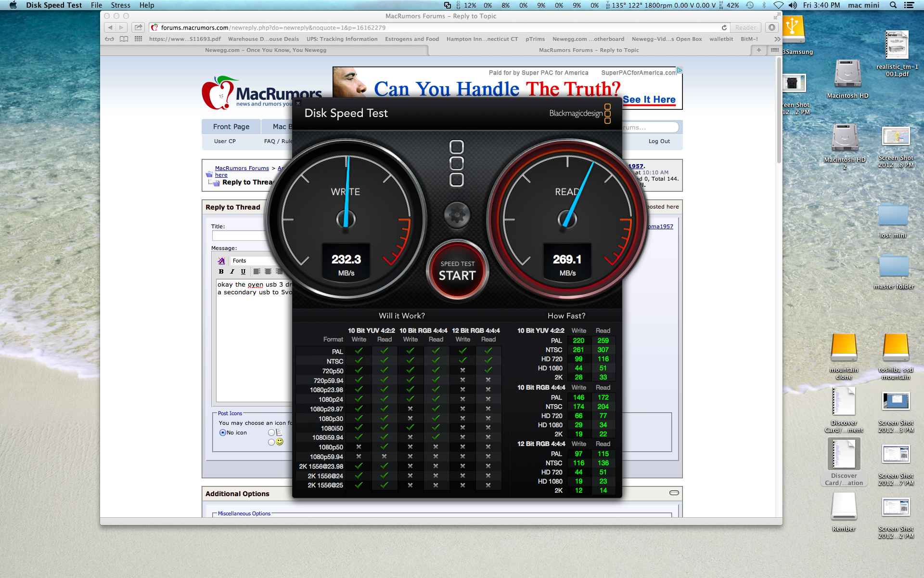Align message text left

[257, 272]
